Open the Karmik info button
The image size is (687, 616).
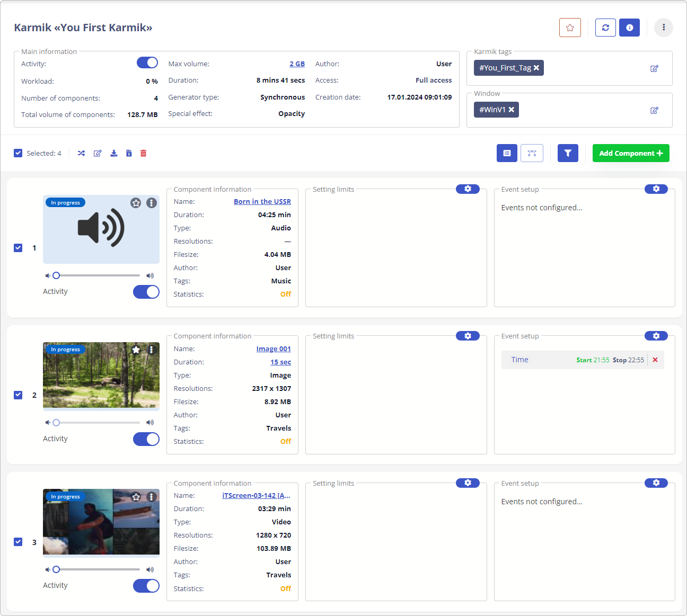[x=629, y=28]
